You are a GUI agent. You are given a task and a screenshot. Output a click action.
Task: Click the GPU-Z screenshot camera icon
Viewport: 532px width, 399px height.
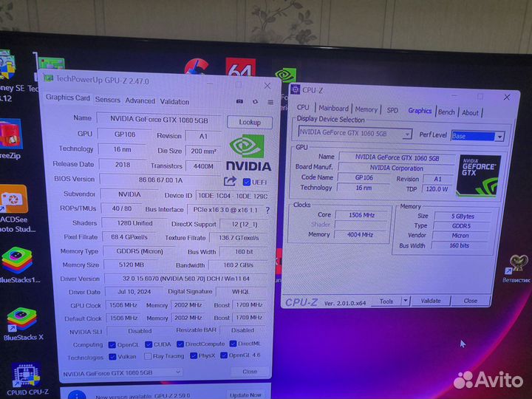239,101
